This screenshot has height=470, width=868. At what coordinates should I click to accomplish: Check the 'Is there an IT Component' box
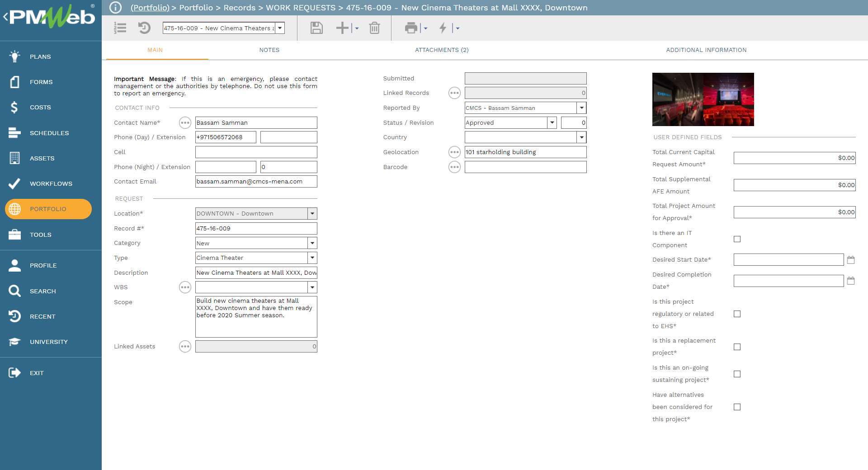[737, 239]
